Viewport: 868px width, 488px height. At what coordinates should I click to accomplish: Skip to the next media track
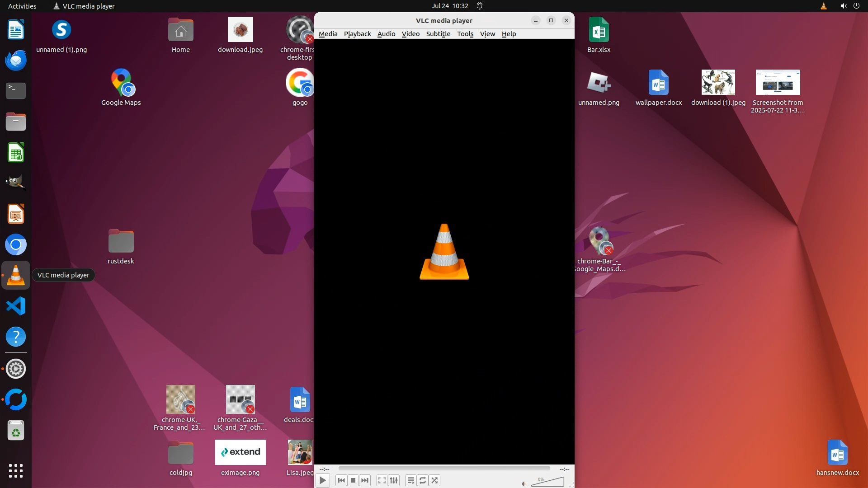(365, 480)
